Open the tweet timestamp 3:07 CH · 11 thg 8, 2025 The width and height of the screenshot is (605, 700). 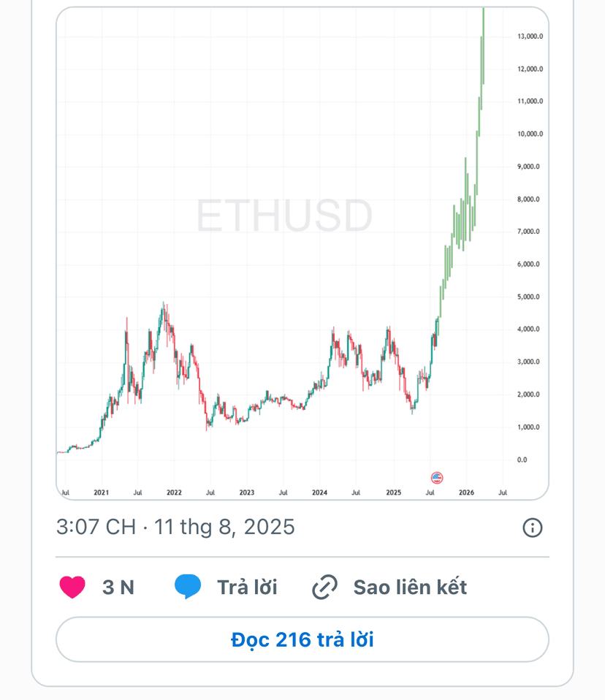pos(175,528)
